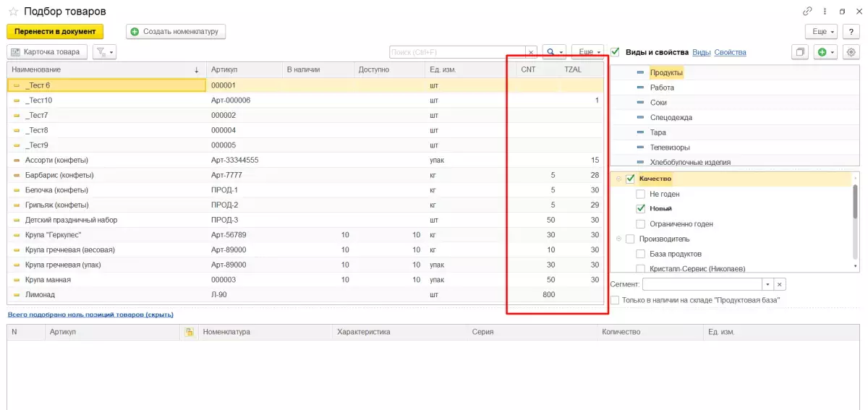Image resolution: width=868 pixels, height=410 pixels.
Task: Add the Подбор товаров form to favorites star
Action: click(13, 12)
